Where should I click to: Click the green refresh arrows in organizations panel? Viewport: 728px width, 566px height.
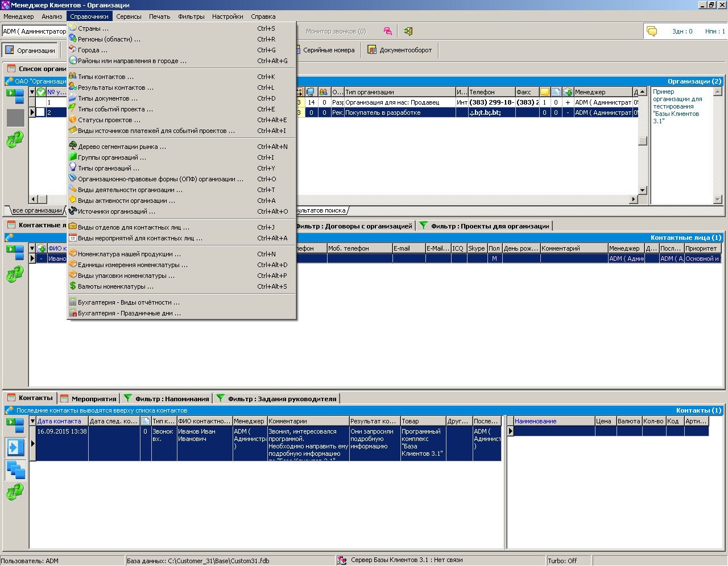tap(15, 140)
